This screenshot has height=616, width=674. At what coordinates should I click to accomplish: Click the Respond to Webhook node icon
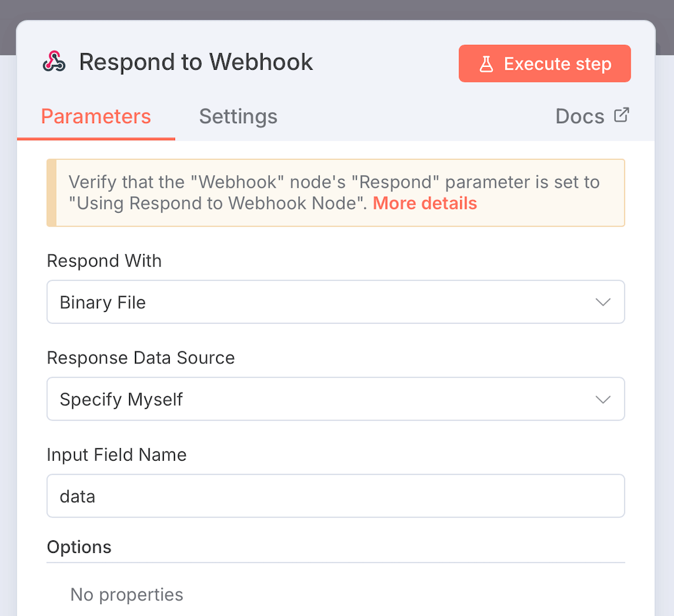(x=55, y=62)
